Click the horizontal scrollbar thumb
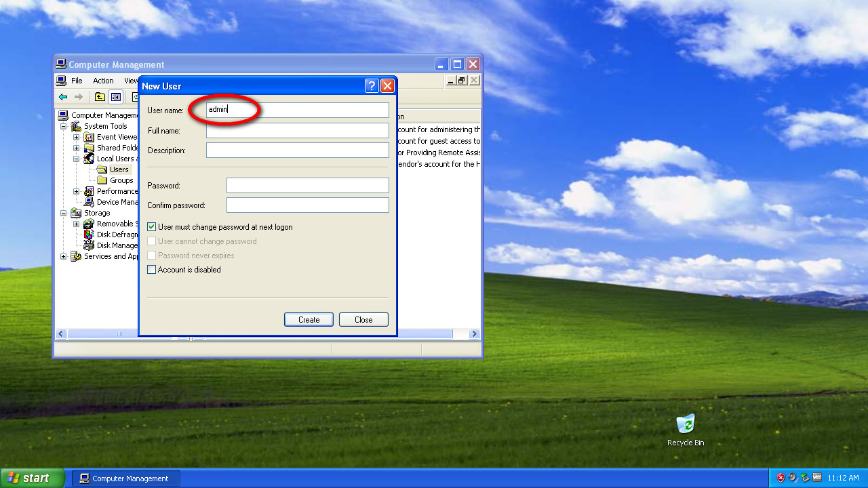Image resolution: width=868 pixels, height=488 pixels. pyautogui.click(x=119, y=334)
